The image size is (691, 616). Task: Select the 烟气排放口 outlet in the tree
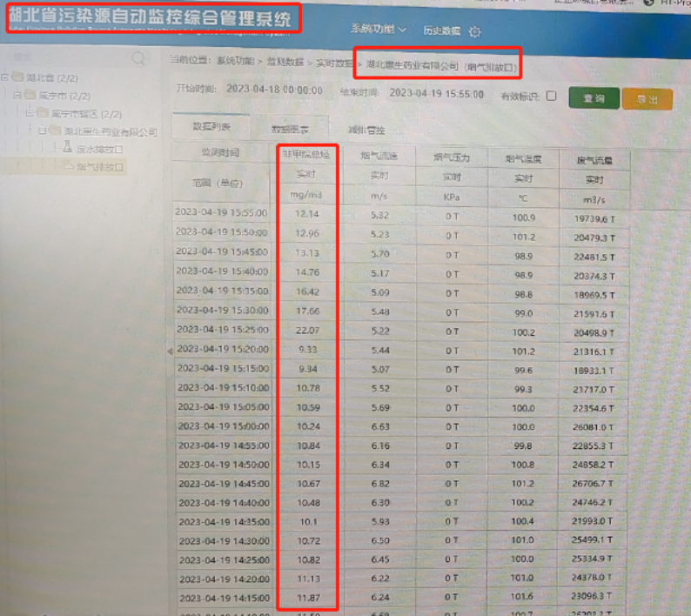coord(98,165)
